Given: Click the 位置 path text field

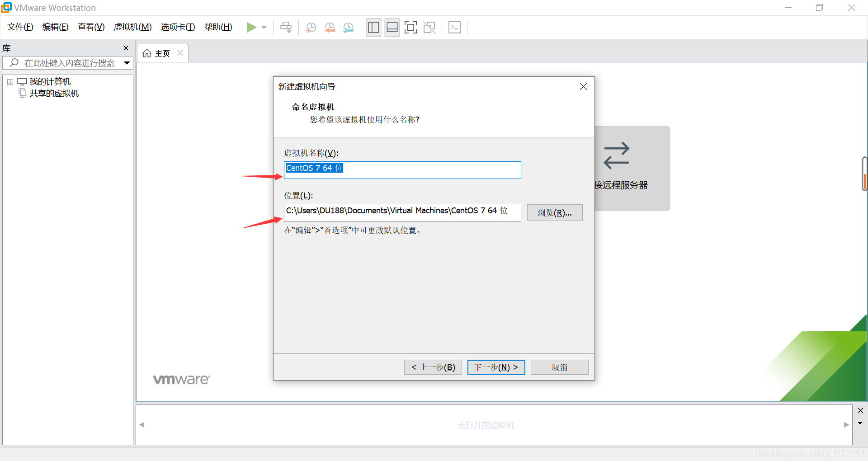Looking at the screenshot, I should (x=402, y=212).
